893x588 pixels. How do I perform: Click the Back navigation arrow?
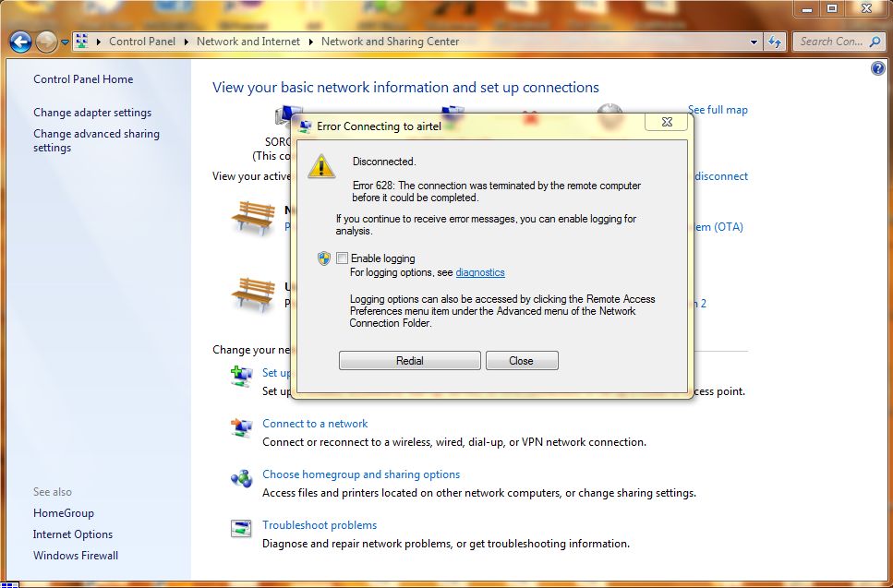[x=20, y=42]
